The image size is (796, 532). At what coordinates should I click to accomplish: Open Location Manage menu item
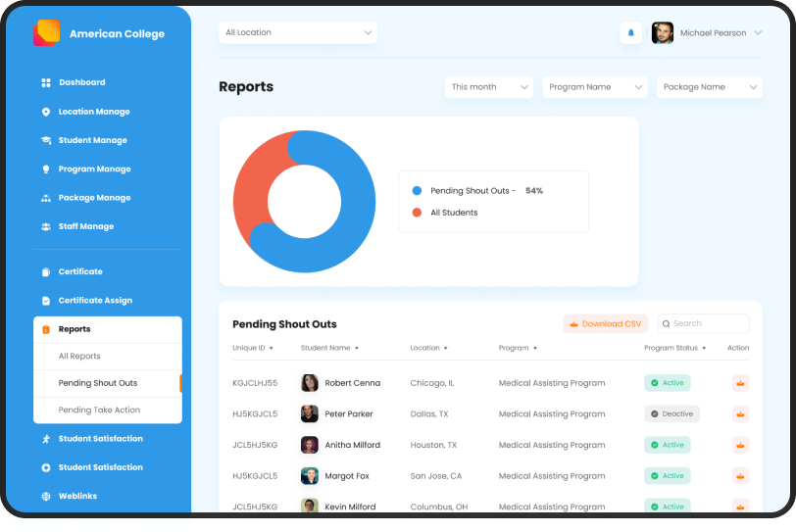pyautogui.click(x=94, y=112)
